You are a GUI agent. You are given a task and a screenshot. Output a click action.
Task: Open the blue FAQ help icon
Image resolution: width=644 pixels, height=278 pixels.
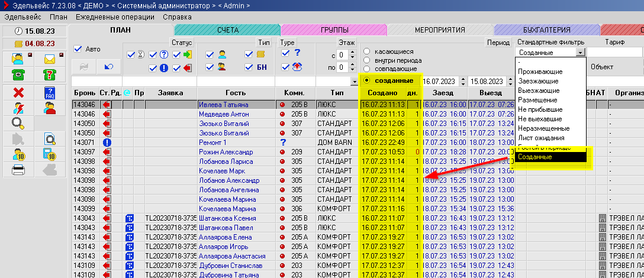[x=49, y=92]
